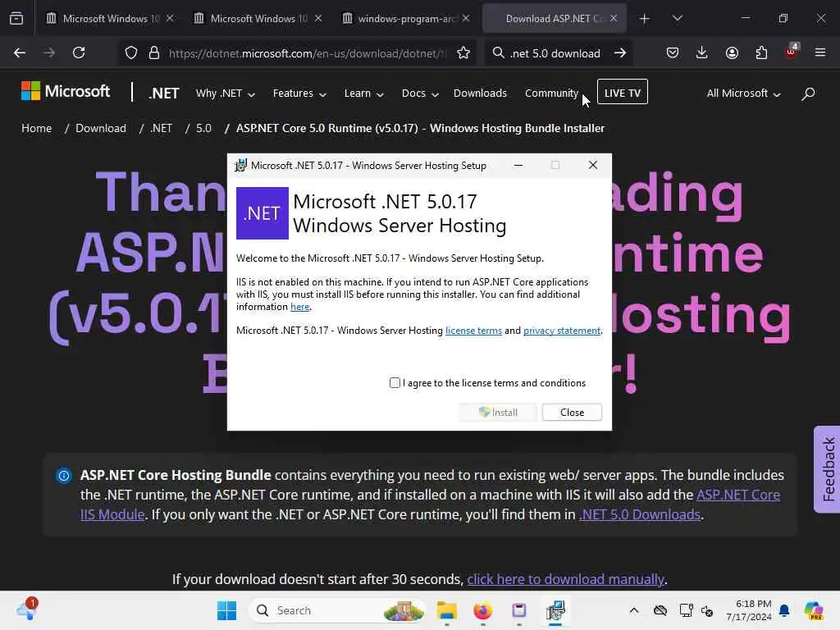
Task: Show hidden icons chevron in system tray
Action: [634, 610]
